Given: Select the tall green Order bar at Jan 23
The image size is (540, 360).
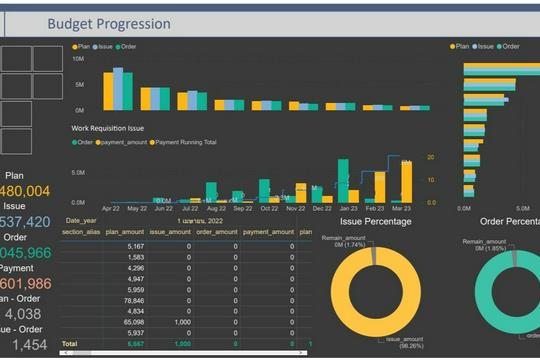Looking at the screenshot, I should coord(343,181).
